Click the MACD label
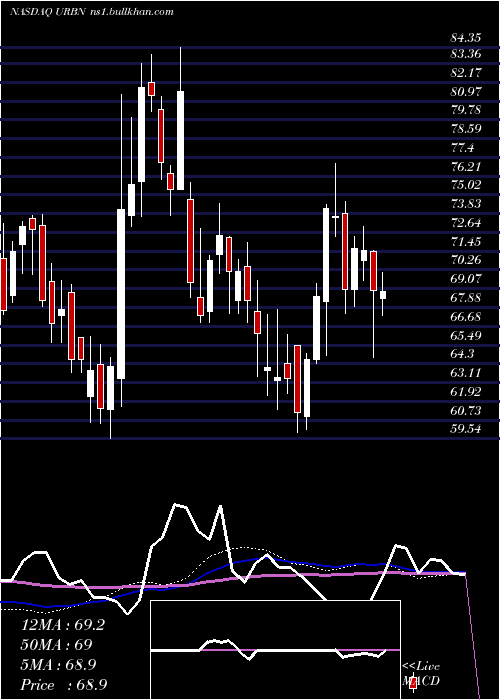Screen dimensions: 500x700 (x=421, y=681)
